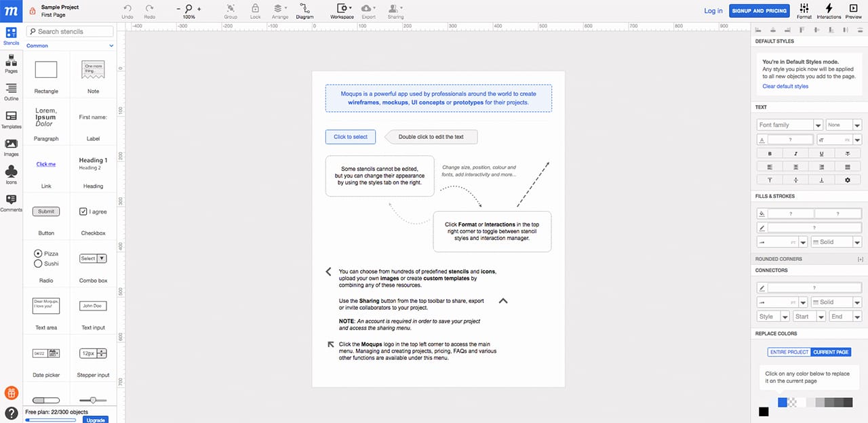This screenshot has height=423, width=868.
Task: Click the Upgrade button
Action: (96, 420)
